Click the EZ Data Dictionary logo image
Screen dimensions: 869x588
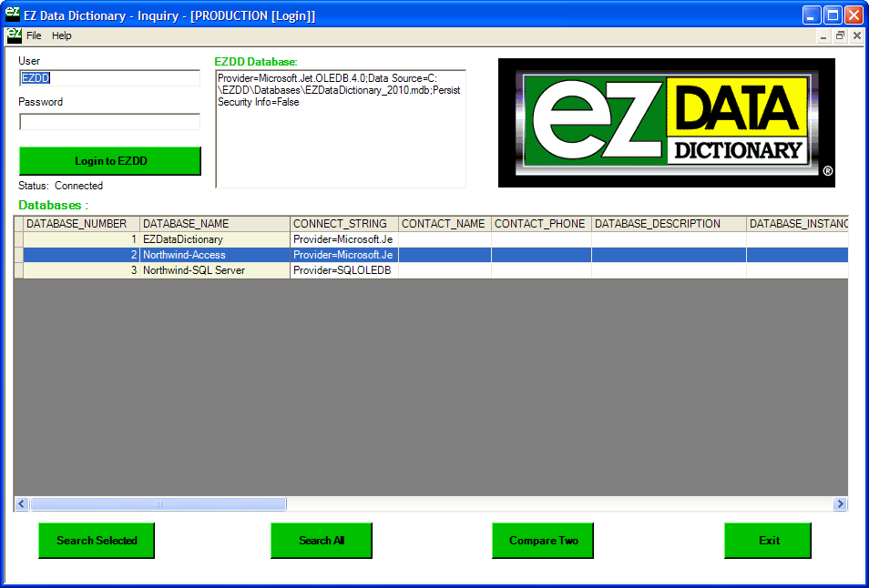pyautogui.click(x=666, y=123)
